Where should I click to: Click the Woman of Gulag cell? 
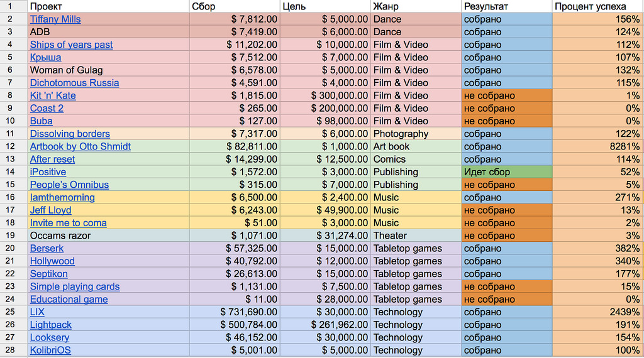point(108,70)
